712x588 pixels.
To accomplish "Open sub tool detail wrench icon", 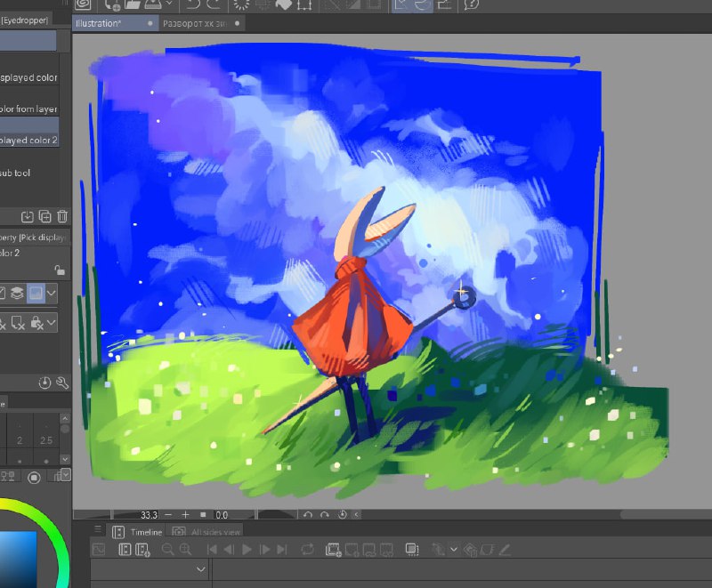I will tap(62, 383).
